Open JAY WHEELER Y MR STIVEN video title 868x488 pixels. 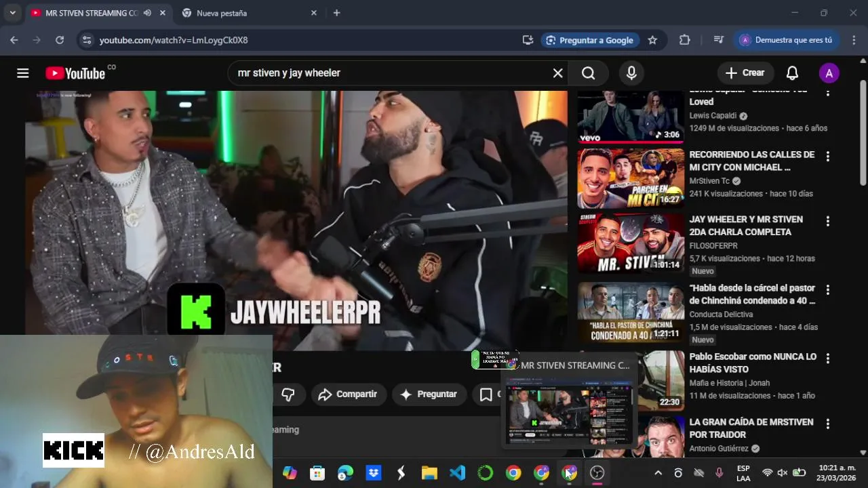click(x=746, y=226)
